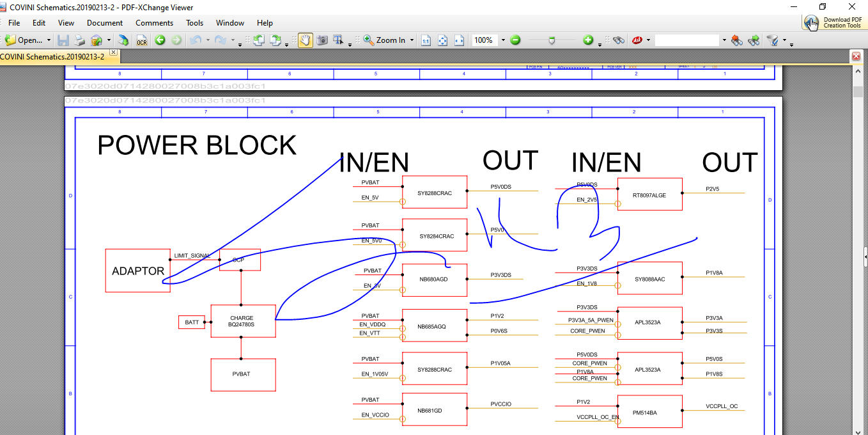Select the Text select tool
The height and width of the screenshot is (435, 868).
click(x=339, y=40)
